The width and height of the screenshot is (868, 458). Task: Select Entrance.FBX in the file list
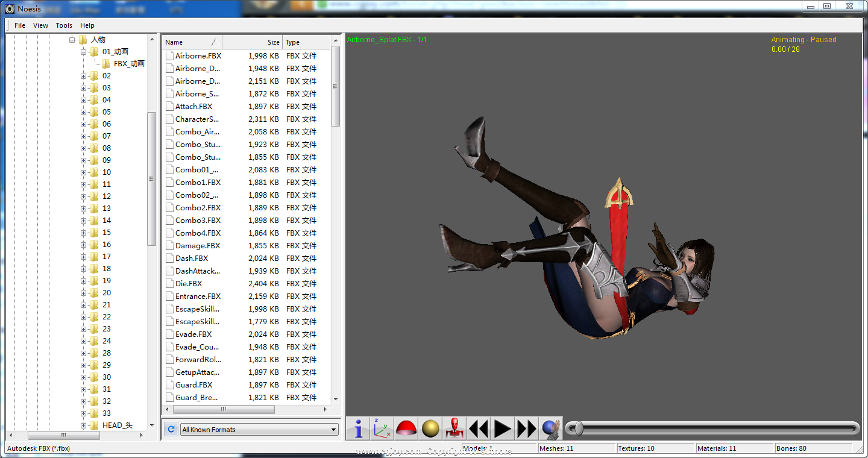[x=198, y=296]
